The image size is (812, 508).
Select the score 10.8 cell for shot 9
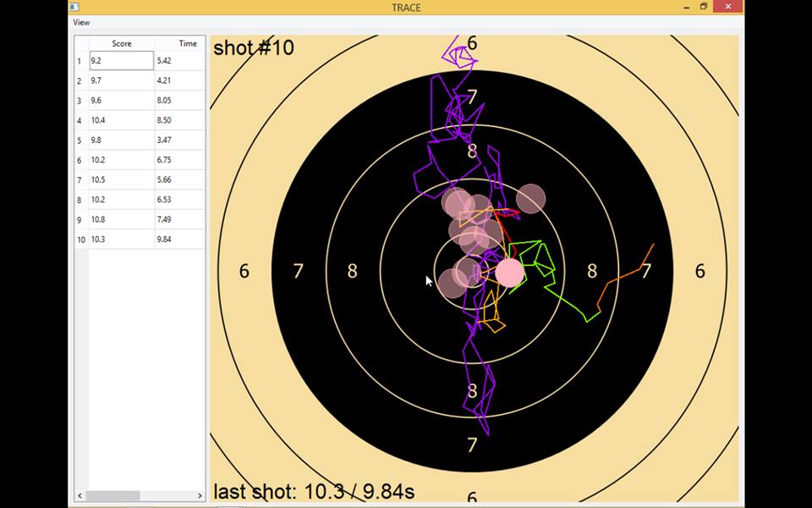121,219
